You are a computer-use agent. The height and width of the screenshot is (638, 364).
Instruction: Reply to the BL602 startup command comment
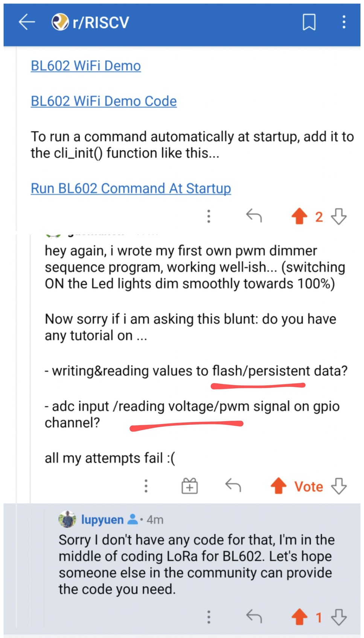[x=254, y=216]
